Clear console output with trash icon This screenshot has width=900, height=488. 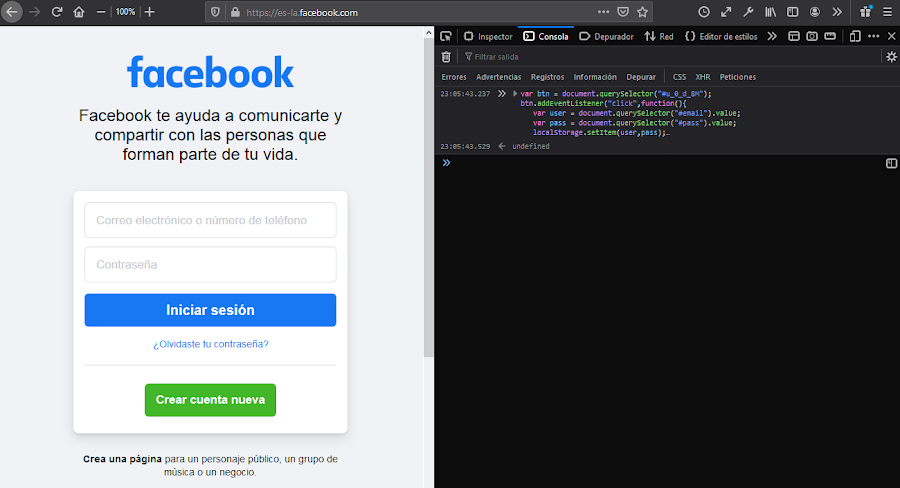point(446,56)
